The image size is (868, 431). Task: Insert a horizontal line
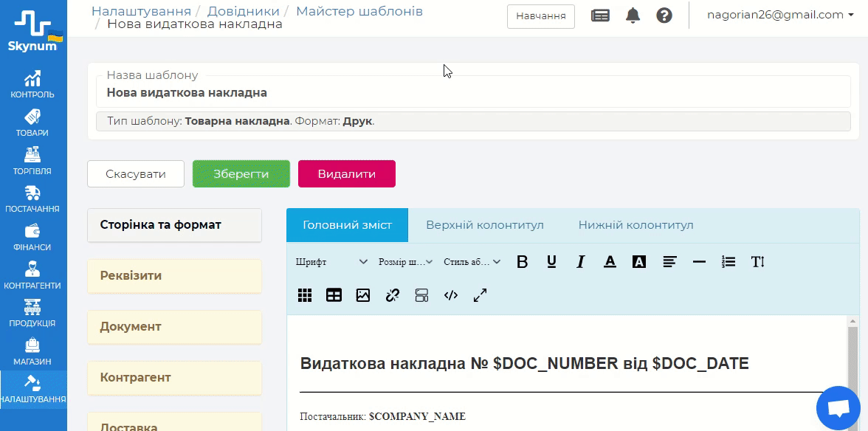coord(699,262)
